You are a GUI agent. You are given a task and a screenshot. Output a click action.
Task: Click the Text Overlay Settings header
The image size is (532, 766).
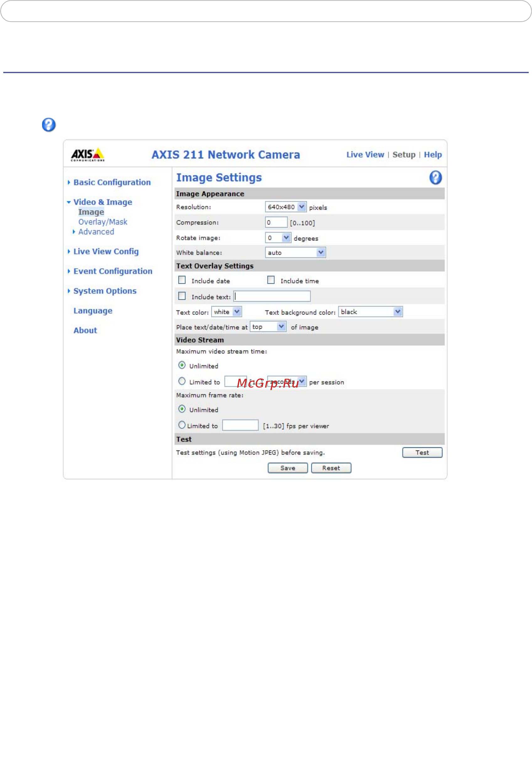click(309, 266)
